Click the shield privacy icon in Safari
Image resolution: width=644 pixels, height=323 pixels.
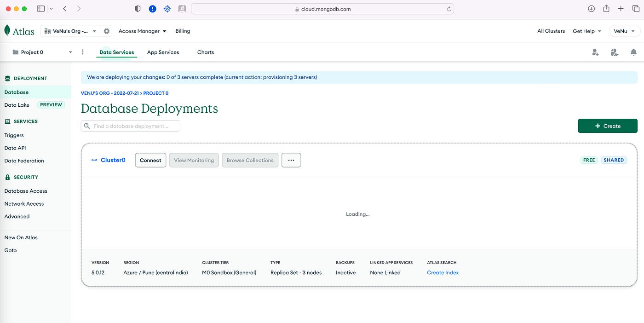(x=138, y=9)
